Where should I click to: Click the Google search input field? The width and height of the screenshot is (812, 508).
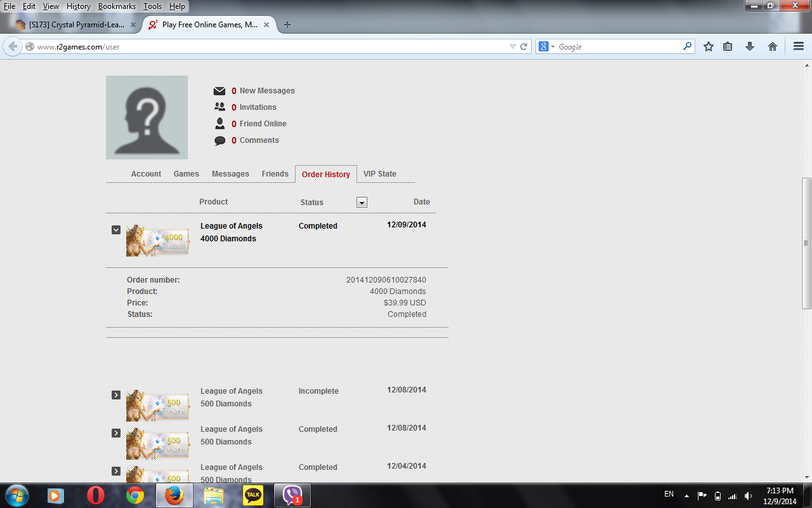coord(619,46)
